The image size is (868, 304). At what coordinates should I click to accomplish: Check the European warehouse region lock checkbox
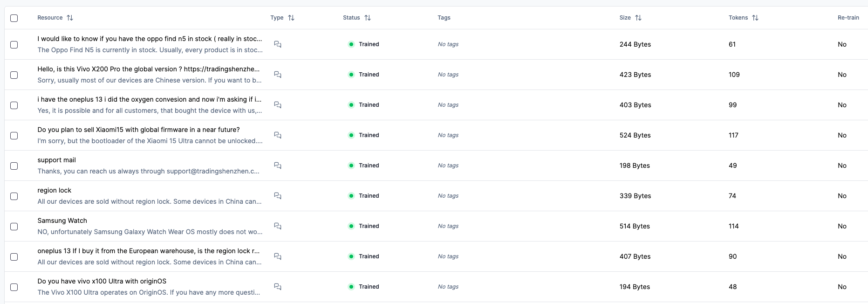pyautogui.click(x=14, y=257)
